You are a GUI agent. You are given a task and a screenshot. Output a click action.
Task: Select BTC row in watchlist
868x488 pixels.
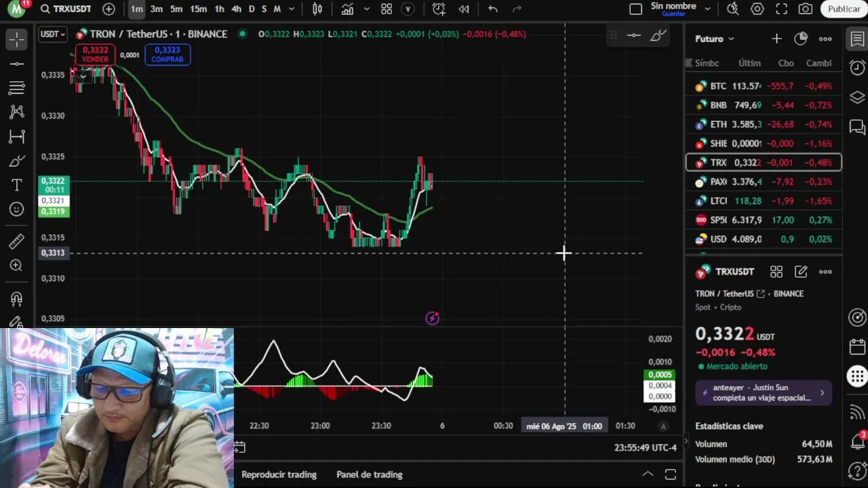pyautogui.click(x=764, y=86)
